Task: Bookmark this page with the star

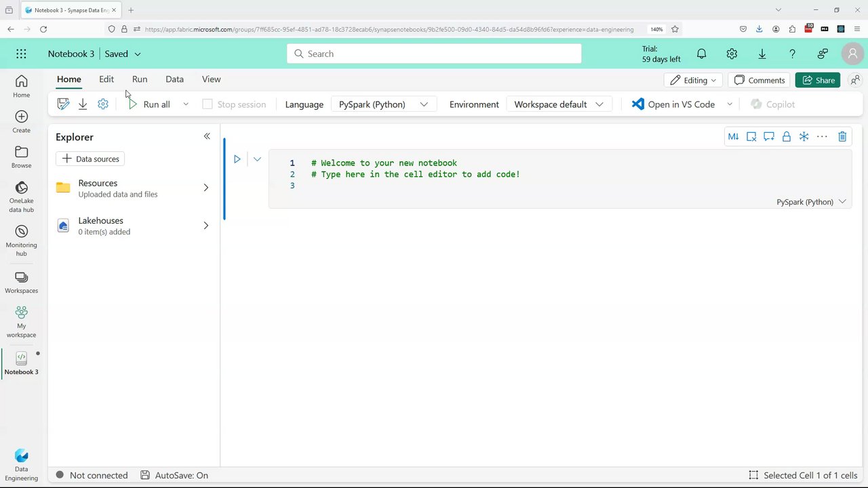Action: click(x=675, y=29)
